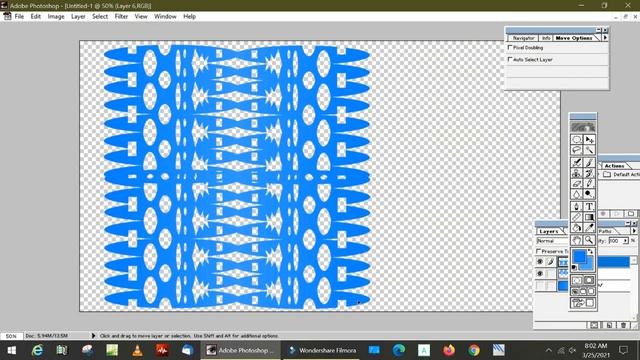Select the Eraser tool
The width and height of the screenshot is (640, 360).
[x=576, y=183]
